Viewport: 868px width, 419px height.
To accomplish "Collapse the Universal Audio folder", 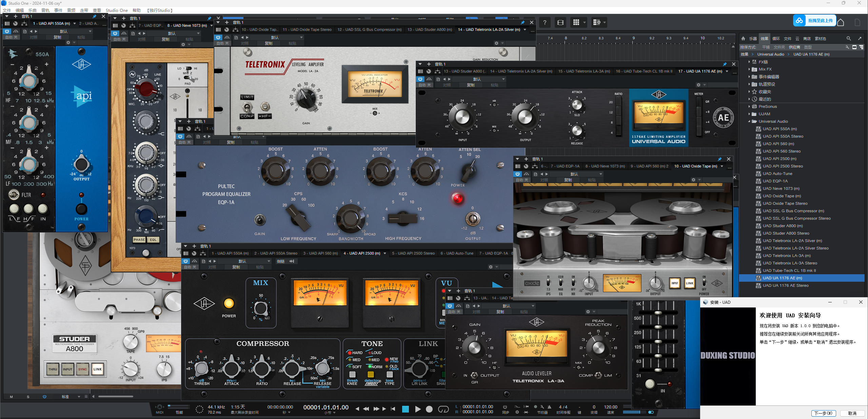I will tap(749, 121).
